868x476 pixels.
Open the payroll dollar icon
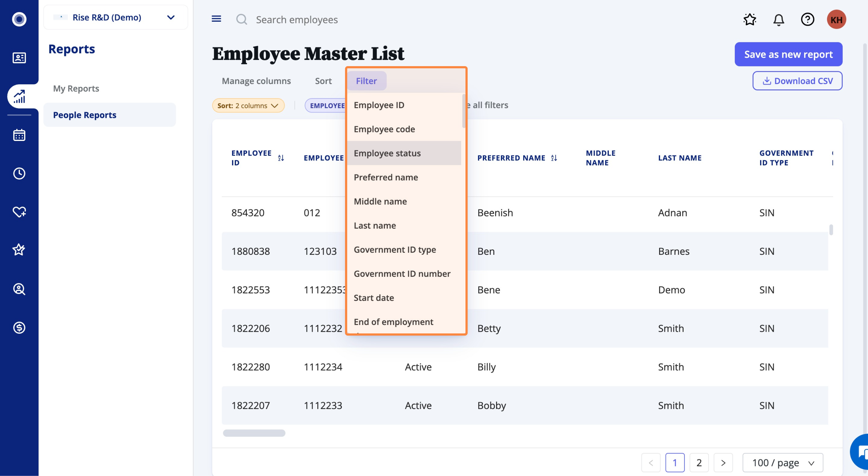[x=19, y=327]
